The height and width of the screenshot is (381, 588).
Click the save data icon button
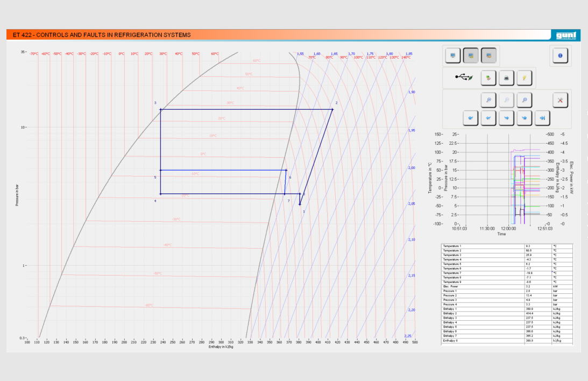[x=488, y=79]
